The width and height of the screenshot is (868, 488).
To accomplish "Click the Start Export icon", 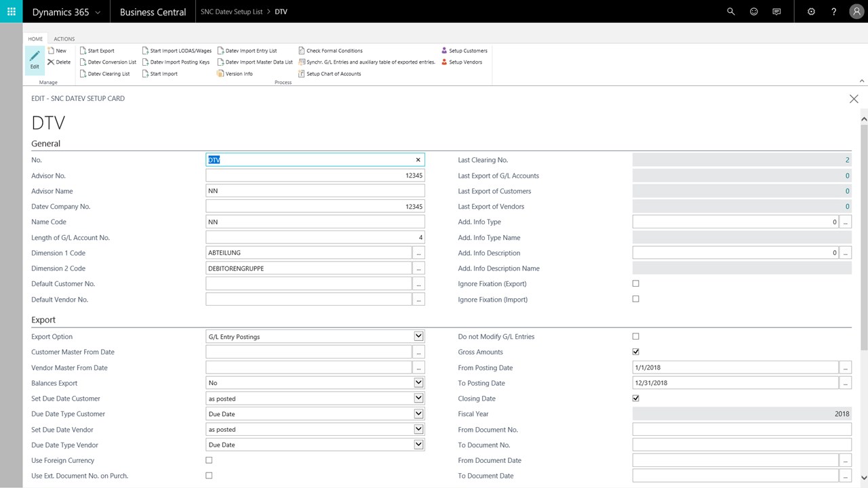I will [83, 51].
